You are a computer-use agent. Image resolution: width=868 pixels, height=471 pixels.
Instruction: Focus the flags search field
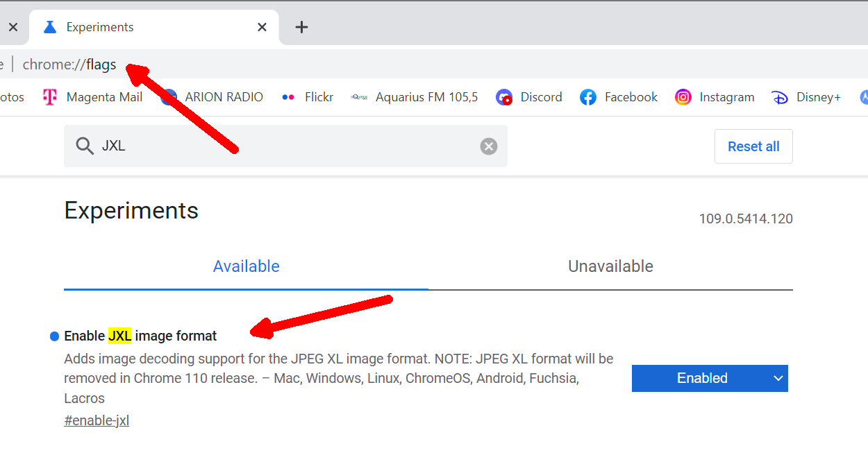285,146
